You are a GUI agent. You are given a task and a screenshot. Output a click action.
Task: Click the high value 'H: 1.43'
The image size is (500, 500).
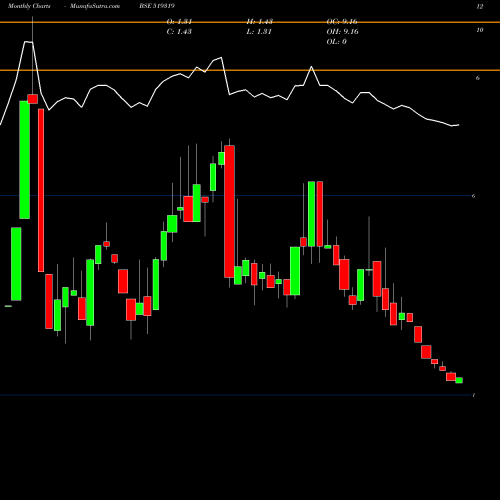pos(260,22)
